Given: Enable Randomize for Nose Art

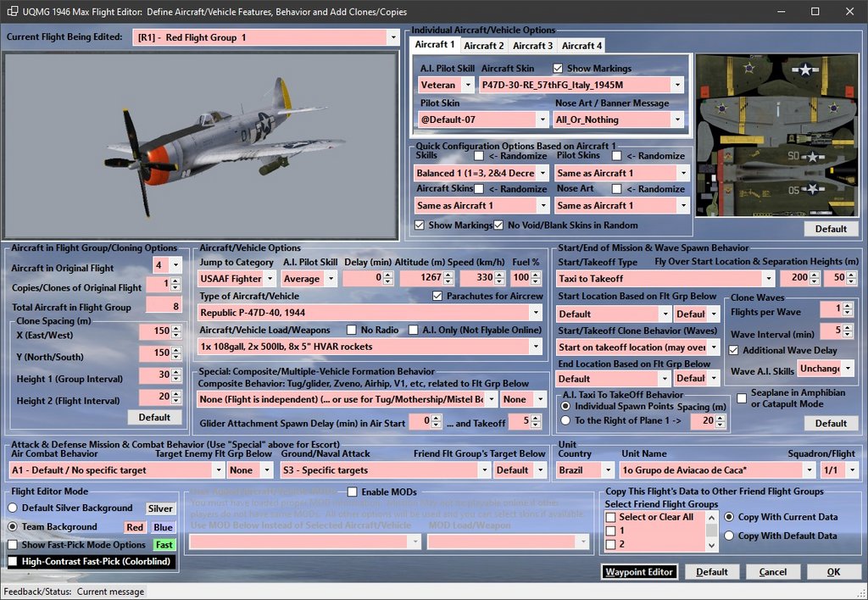Looking at the screenshot, I should click(x=617, y=189).
